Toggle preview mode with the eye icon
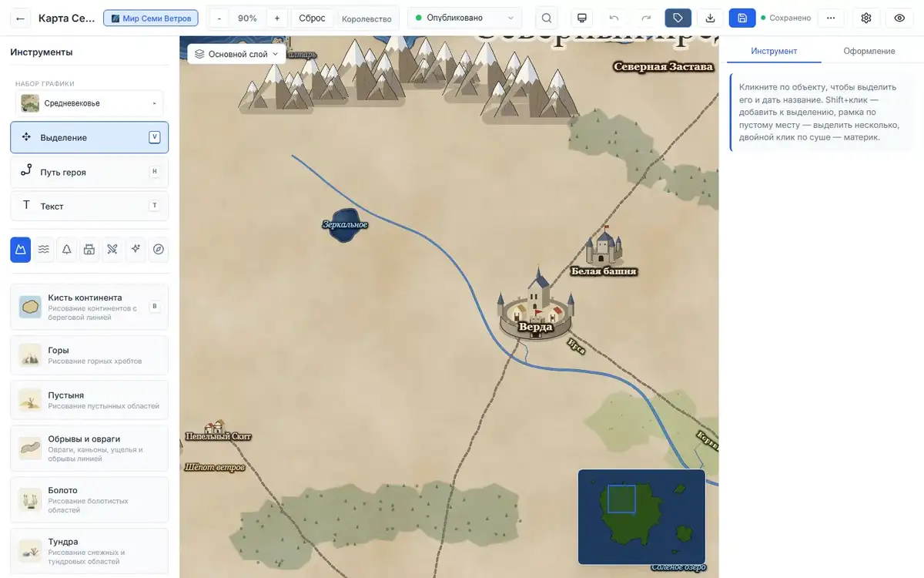 [899, 18]
